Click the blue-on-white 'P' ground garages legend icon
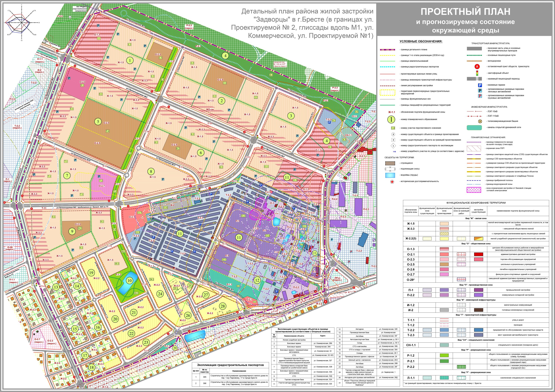 click(x=480, y=85)
